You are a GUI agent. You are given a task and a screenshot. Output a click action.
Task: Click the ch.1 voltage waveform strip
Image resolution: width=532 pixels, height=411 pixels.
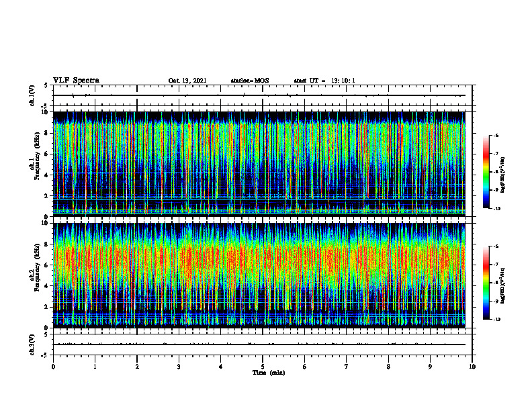coord(263,95)
